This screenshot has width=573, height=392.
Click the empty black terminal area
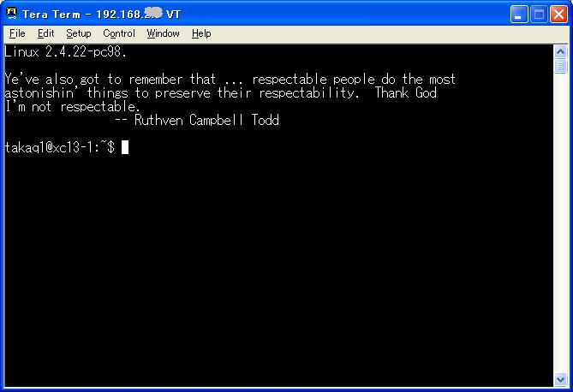click(x=278, y=270)
